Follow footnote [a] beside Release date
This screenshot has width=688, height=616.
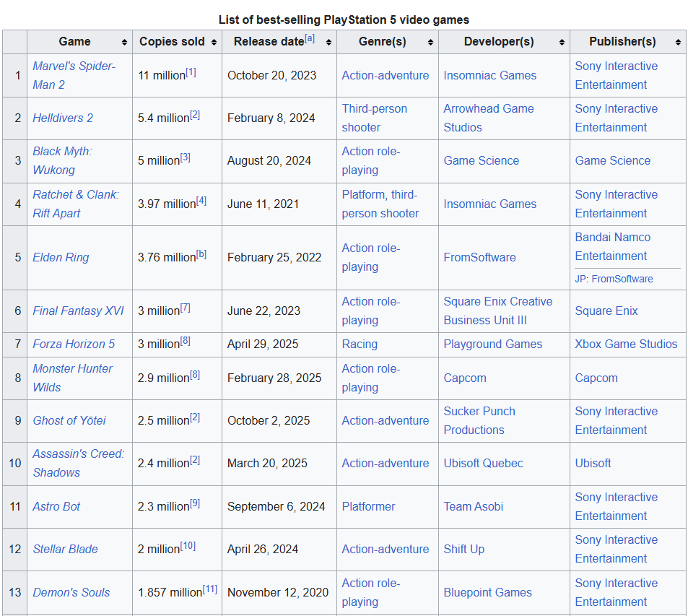[310, 38]
